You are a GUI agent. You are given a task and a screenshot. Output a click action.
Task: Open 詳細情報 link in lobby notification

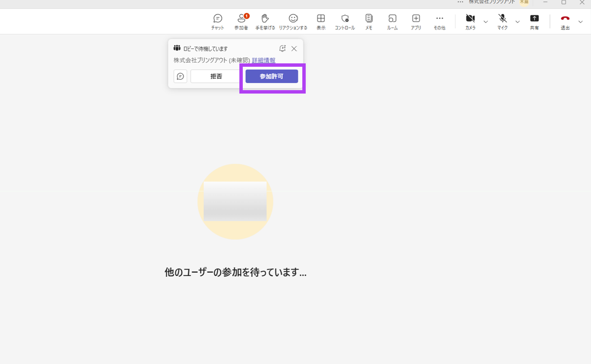[264, 60]
